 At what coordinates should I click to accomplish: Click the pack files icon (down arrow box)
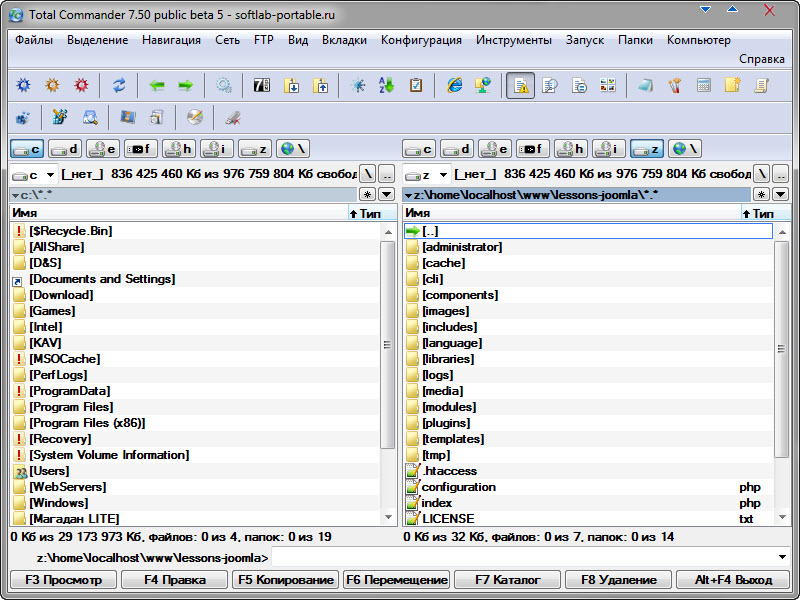[291, 85]
